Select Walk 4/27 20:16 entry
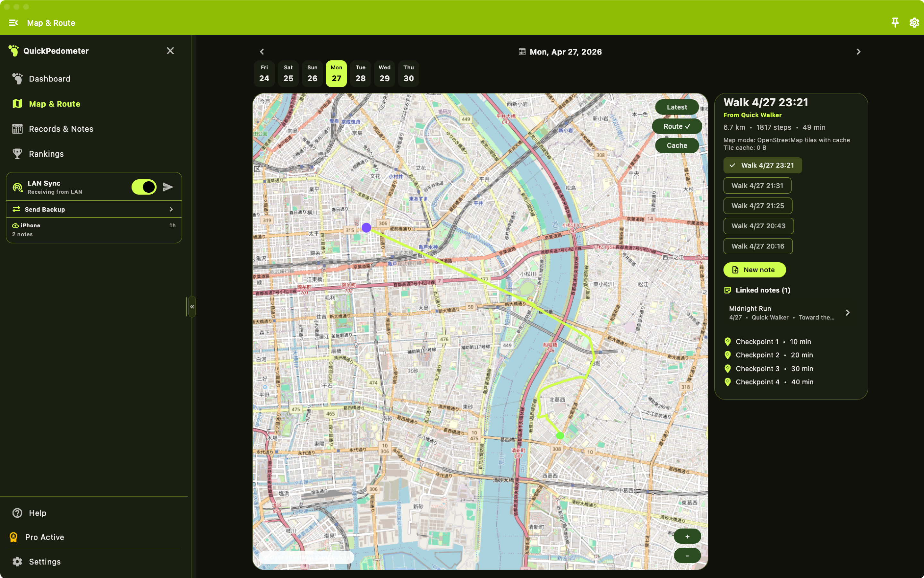 [758, 246]
